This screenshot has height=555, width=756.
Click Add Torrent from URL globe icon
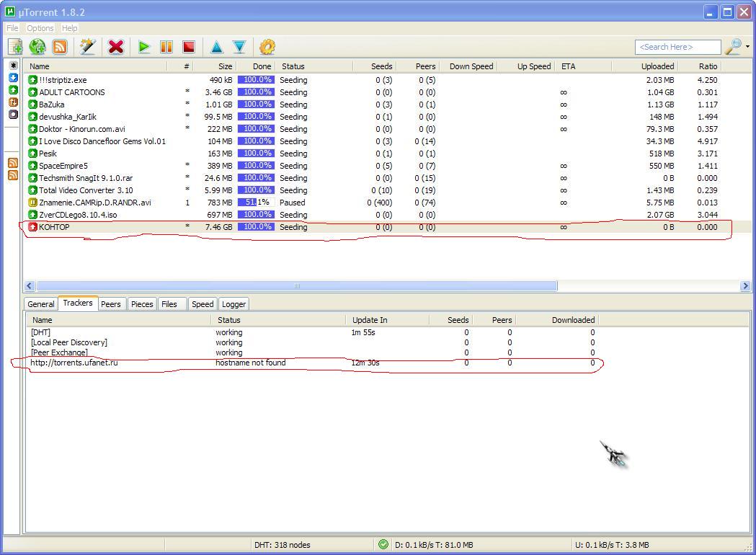point(37,47)
